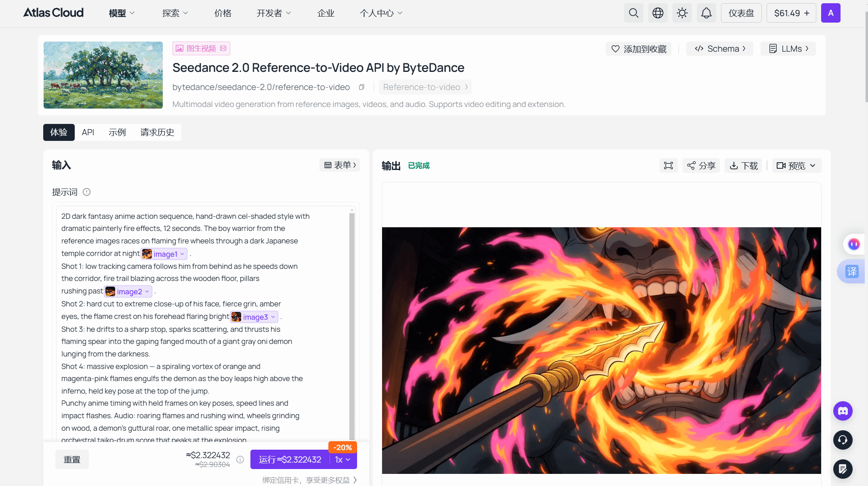Screen dimensions: 868x486
Task: Click the 译 translate floating button
Action: (x=851, y=272)
